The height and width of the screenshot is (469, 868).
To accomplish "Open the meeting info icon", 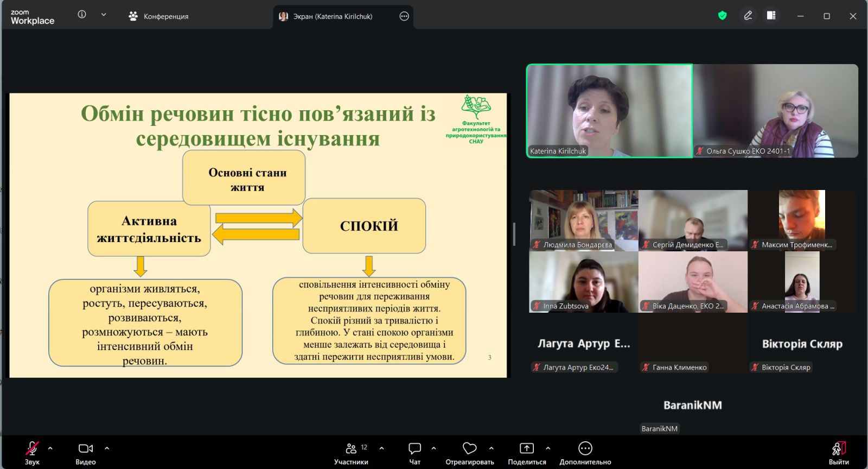I will pos(82,15).
